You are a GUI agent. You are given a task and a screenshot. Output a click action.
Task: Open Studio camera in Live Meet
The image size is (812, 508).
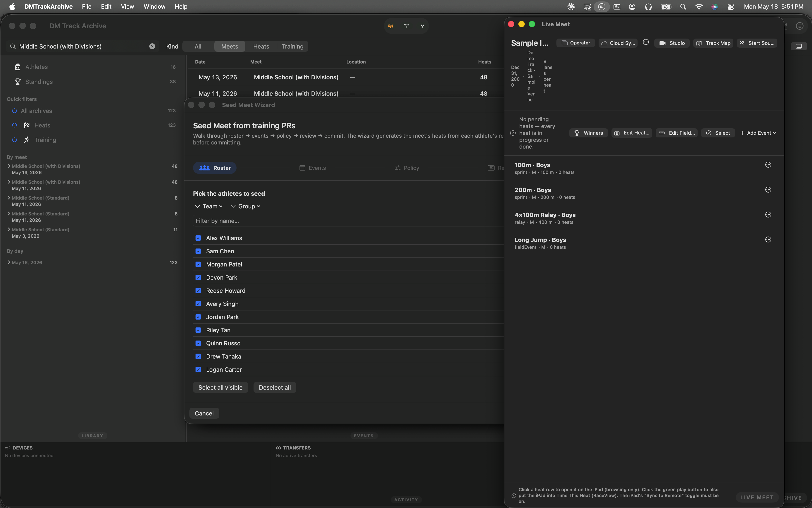coord(672,43)
